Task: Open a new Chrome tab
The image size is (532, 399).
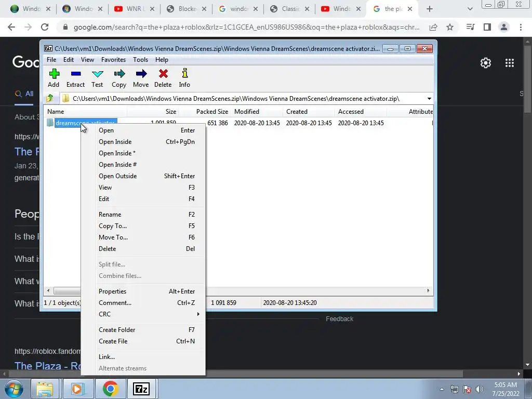Action: coord(430,9)
